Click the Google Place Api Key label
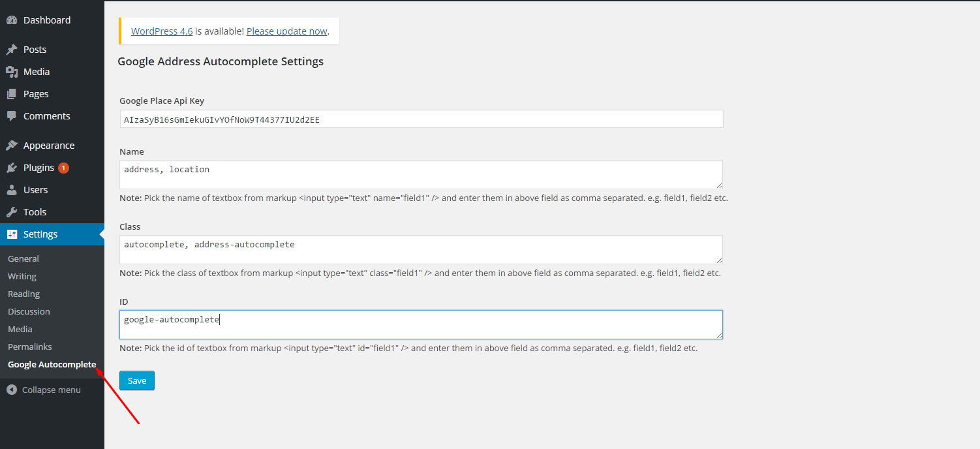This screenshot has height=449, width=980. click(162, 101)
